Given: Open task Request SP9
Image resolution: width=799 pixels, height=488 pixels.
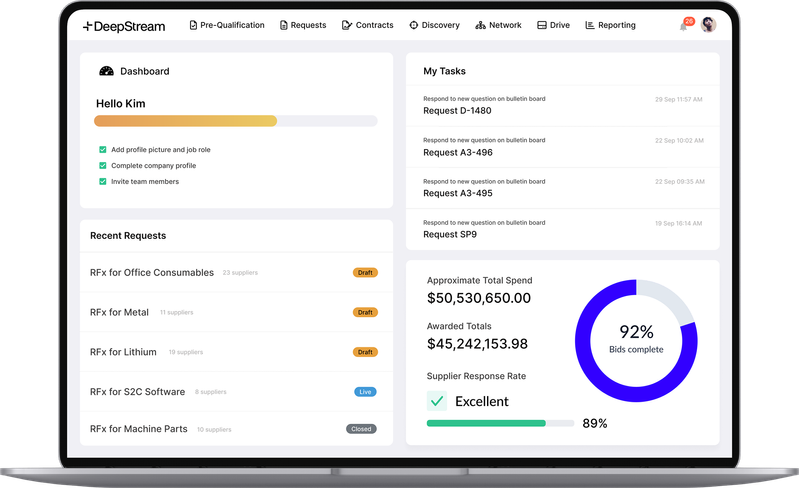Looking at the screenshot, I should [563, 229].
